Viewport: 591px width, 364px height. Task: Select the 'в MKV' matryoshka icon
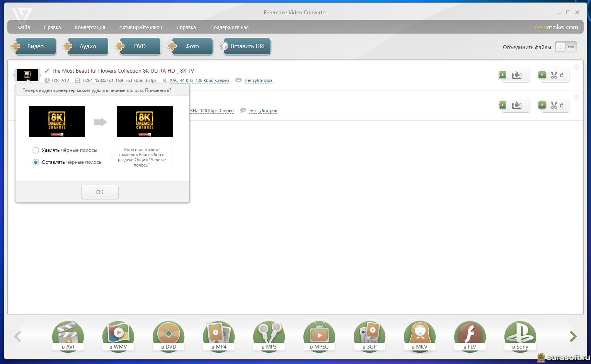(x=420, y=336)
